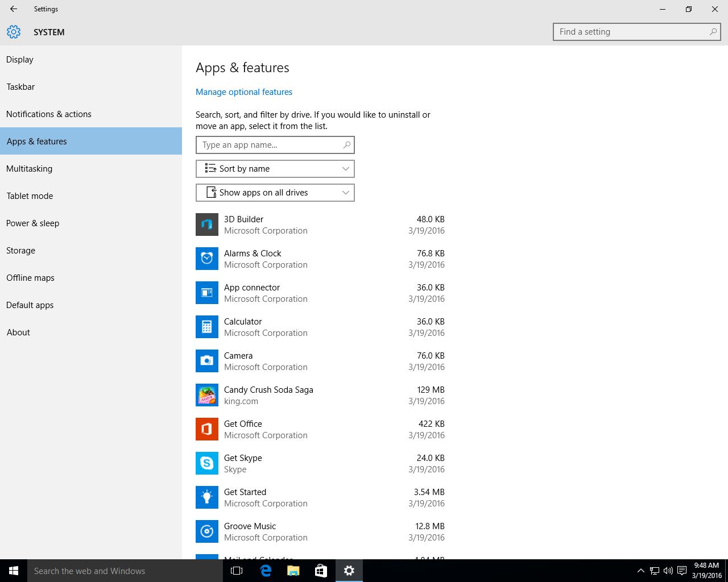Go to Storage settings

click(x=91, y=250)
